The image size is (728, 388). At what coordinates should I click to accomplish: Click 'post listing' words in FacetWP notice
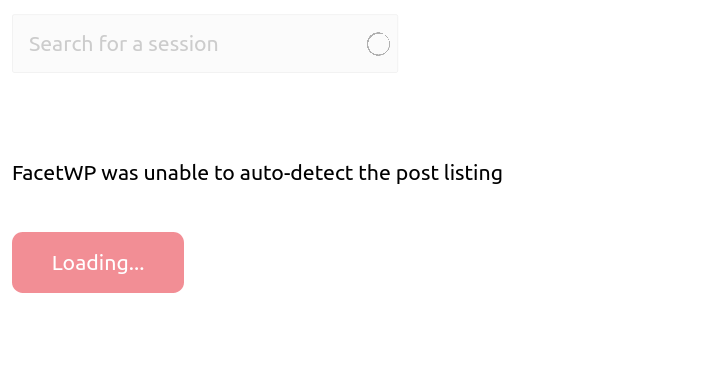coord(449,174)
